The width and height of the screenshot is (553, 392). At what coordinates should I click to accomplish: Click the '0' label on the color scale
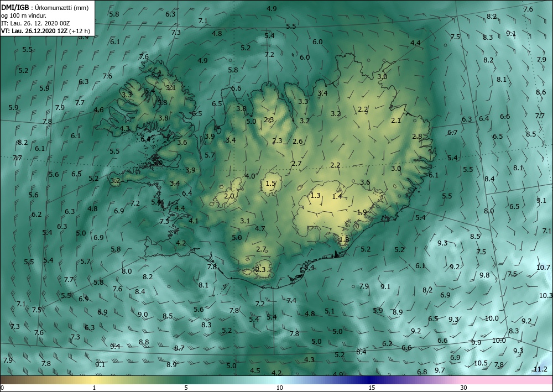(x=2, y=388)
